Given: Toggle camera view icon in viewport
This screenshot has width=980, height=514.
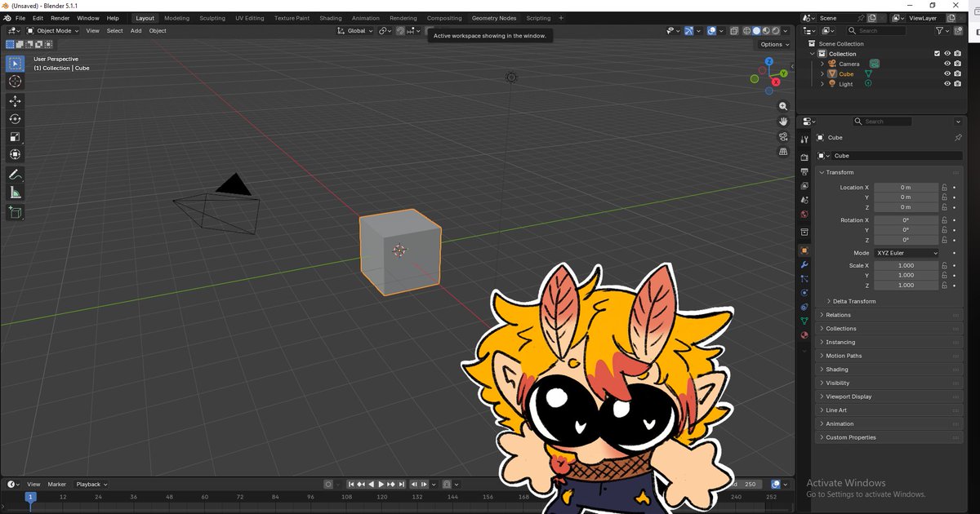Looking at the screenshot, I should click(783, 136).
